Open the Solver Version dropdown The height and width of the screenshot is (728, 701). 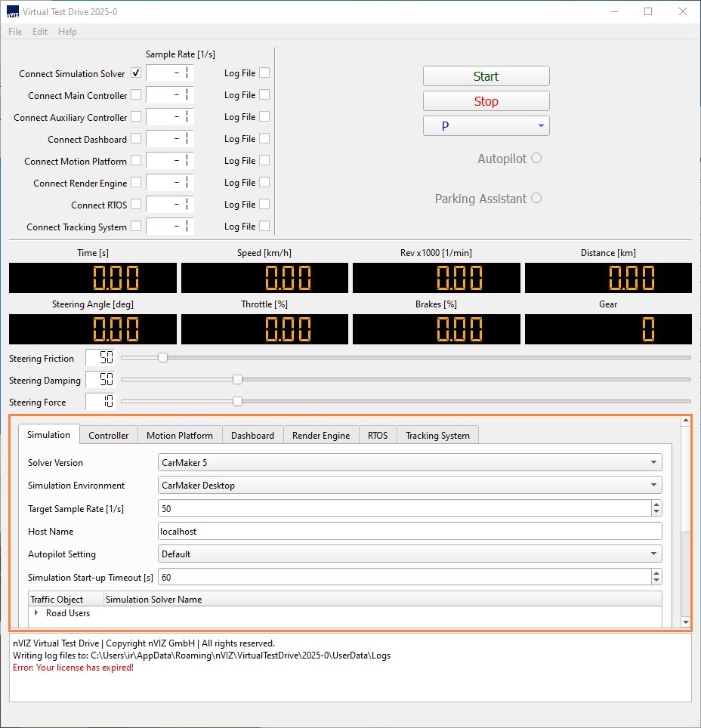pyautogui.click(x=654, y=462)
